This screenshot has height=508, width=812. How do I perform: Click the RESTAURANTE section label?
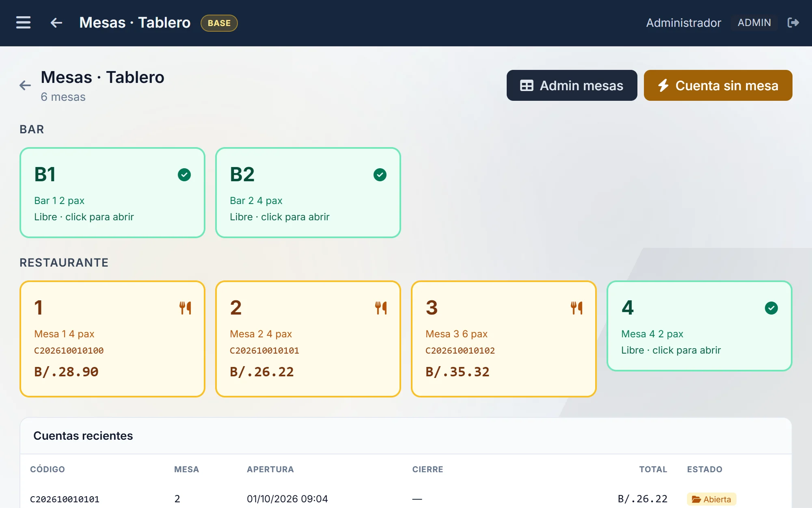click(x=64, y=263)
